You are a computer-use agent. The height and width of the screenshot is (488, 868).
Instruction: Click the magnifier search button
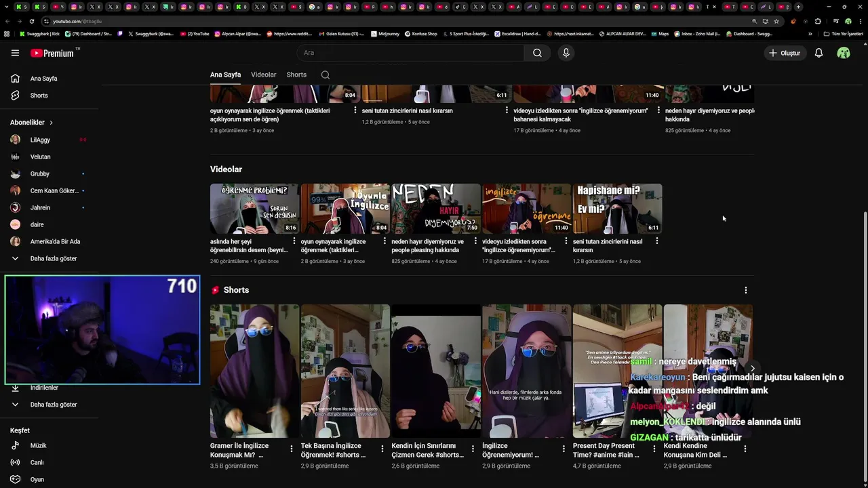pyautogui.click(x=537, y=53)
